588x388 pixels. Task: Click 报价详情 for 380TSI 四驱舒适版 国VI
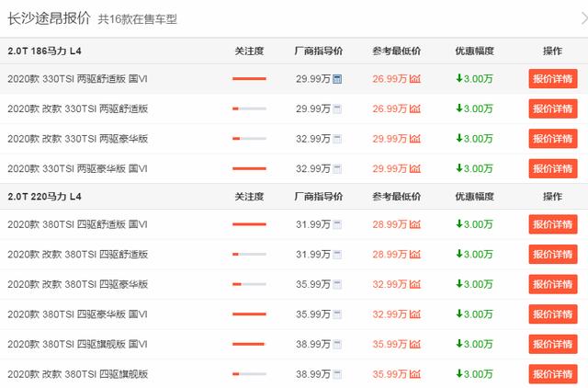point(553,224)
